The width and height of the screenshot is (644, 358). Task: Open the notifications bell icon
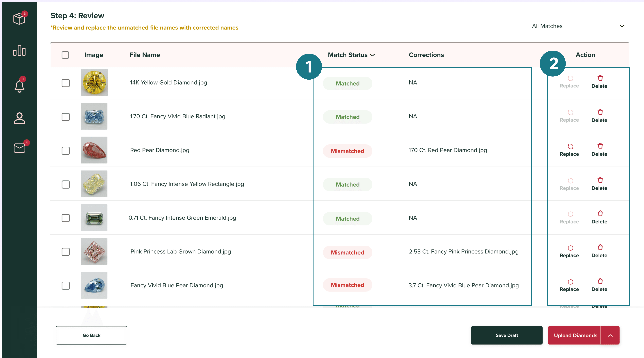pos(19,86)
